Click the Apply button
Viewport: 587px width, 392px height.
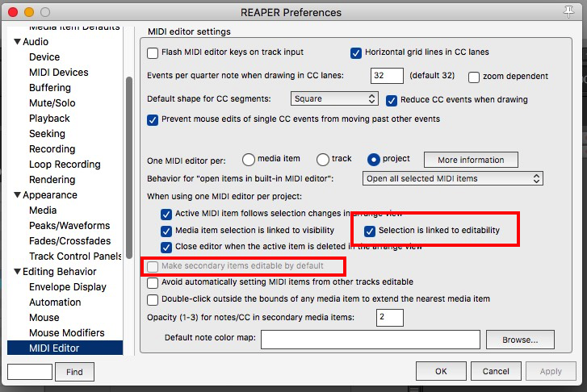551,371
